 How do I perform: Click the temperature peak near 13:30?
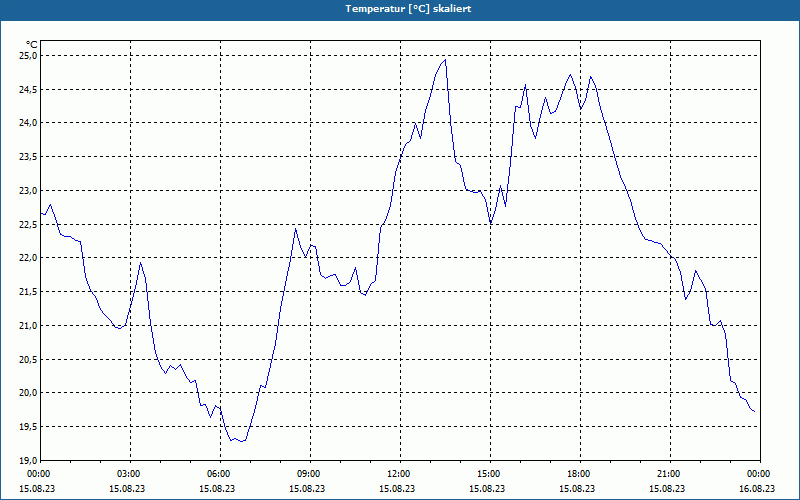(445, 60)
